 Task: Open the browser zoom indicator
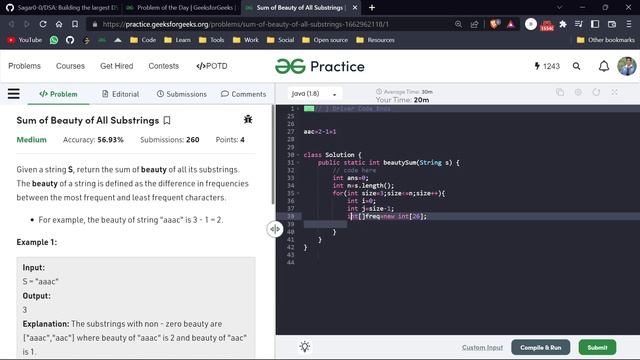pos(458,24)
